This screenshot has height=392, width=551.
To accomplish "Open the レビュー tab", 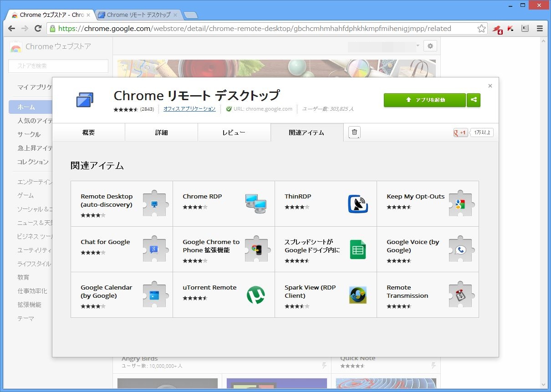I will [234, 132].
